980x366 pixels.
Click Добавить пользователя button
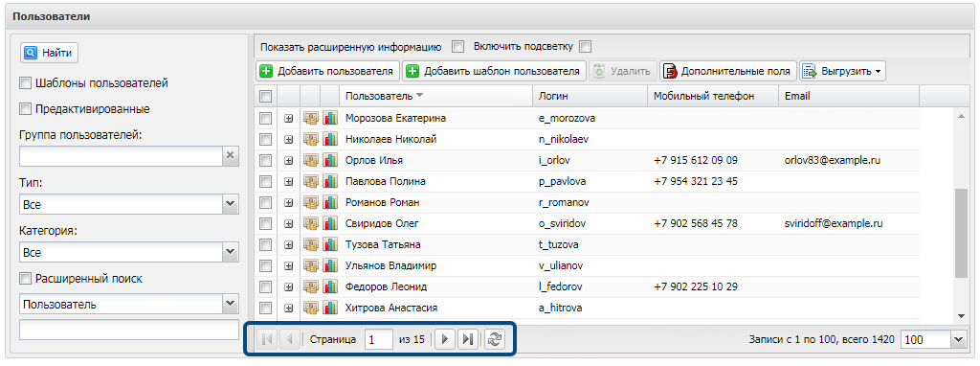[328, 71]
